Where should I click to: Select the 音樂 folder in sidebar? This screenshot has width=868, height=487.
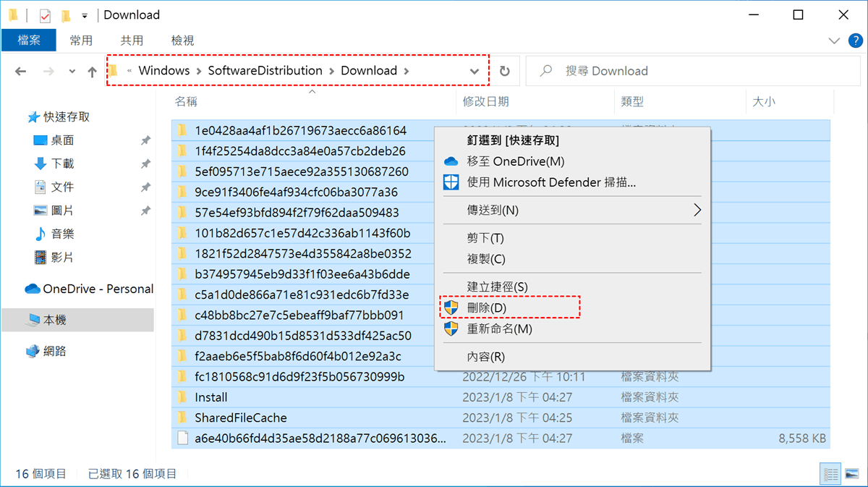(62, 234)
